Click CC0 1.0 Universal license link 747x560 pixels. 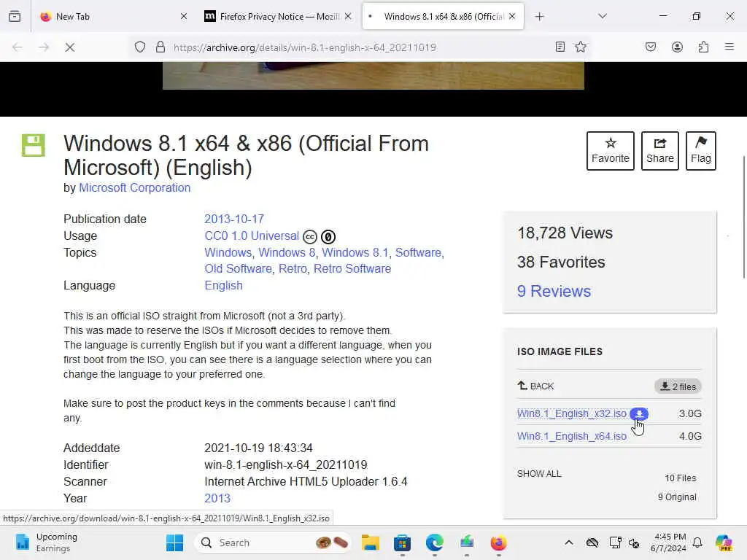252,236
